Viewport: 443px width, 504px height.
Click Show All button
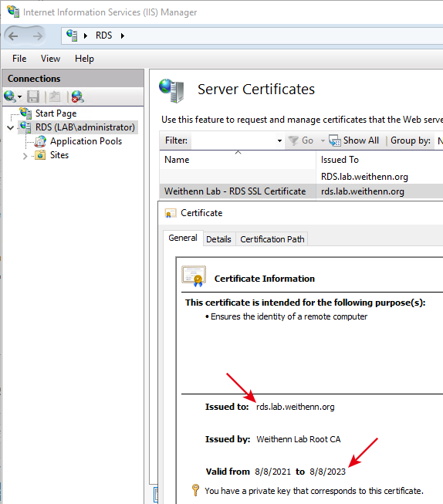[354, 140]
